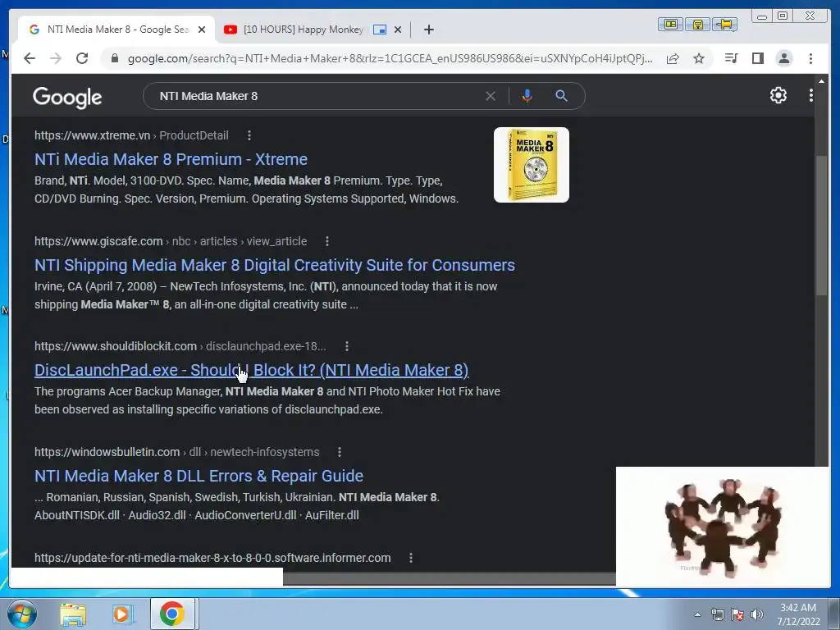840x630 pixels.
Task: Open a new browser tab
Action: [x=428, y=30]
